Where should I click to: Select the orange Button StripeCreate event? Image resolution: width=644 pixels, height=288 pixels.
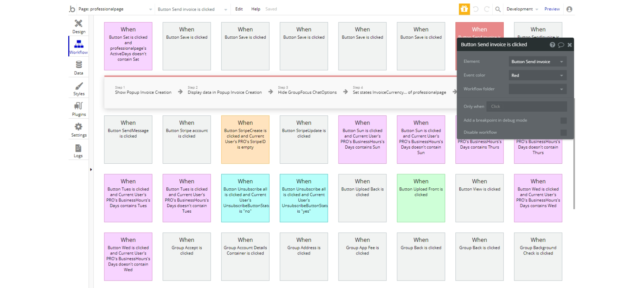click(x=245, y=139)
